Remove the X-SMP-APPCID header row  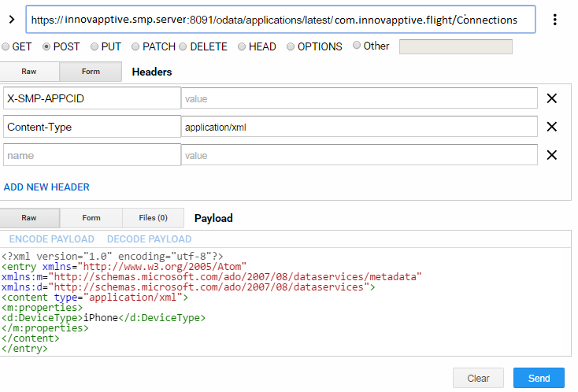coord(552,98)
